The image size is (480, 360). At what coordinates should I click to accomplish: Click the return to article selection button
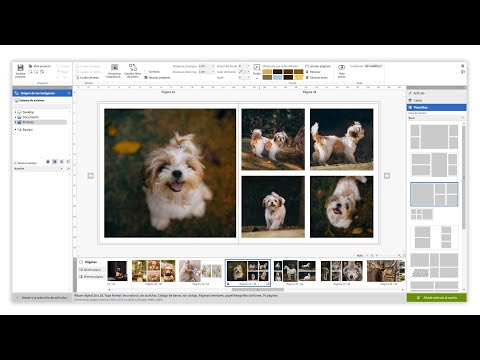click(x=43, y=298)
